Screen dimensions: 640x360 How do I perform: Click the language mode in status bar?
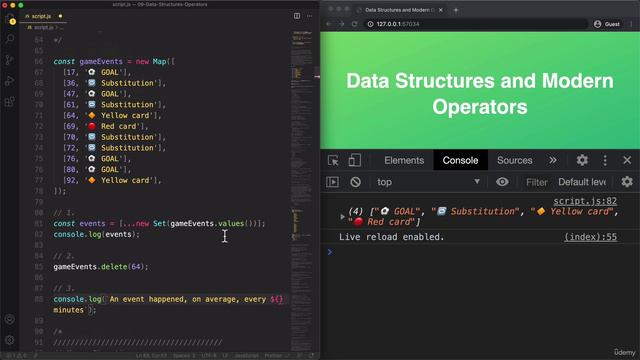[246, 356]
